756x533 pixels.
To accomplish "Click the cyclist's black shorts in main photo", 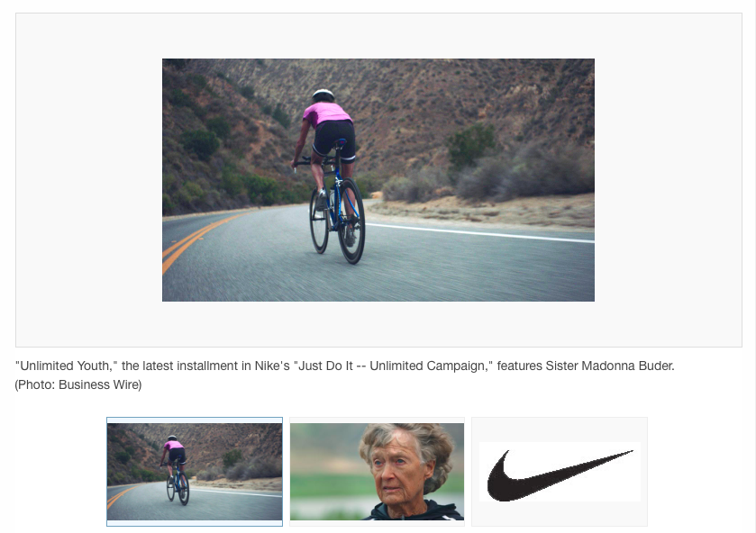I will click(x=333, y=138).
